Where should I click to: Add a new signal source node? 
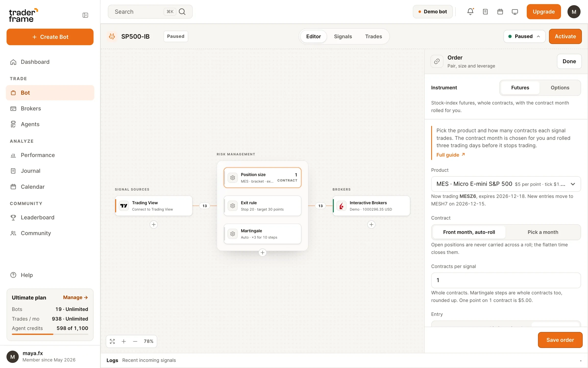154,224
